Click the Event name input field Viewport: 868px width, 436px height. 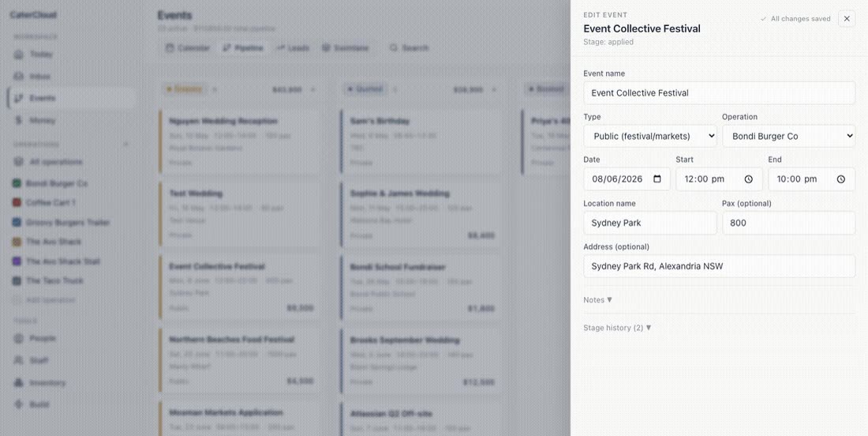click(719, 92)
